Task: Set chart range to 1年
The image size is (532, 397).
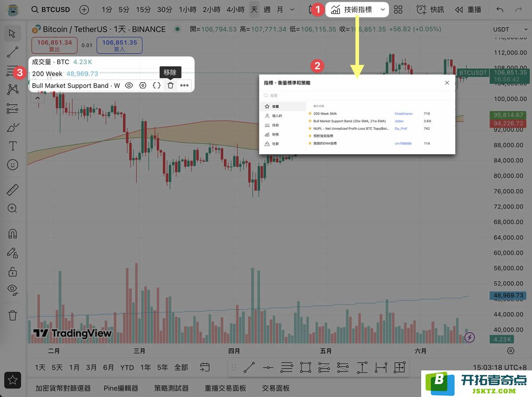Action: 145,367
